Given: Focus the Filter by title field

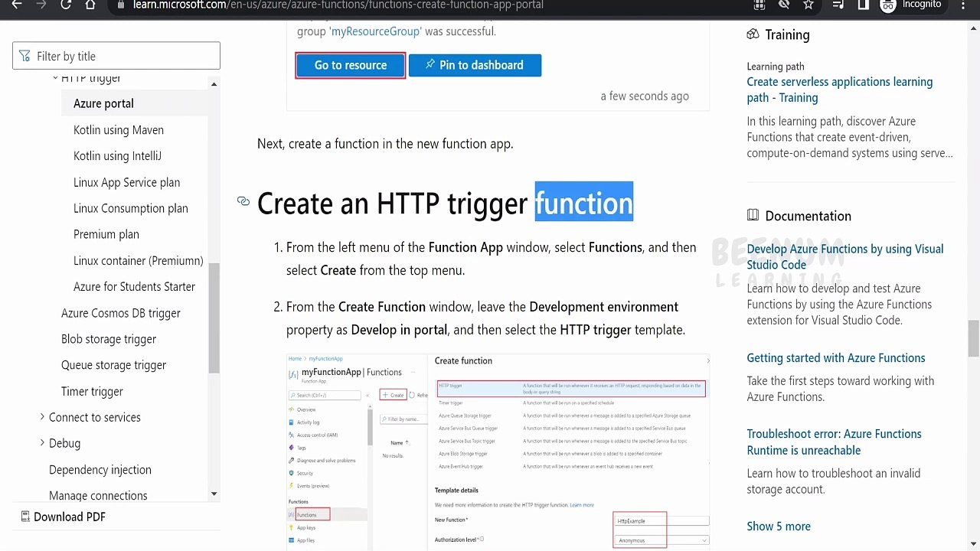Looking at the screenshot, I should tap(116, 56).
